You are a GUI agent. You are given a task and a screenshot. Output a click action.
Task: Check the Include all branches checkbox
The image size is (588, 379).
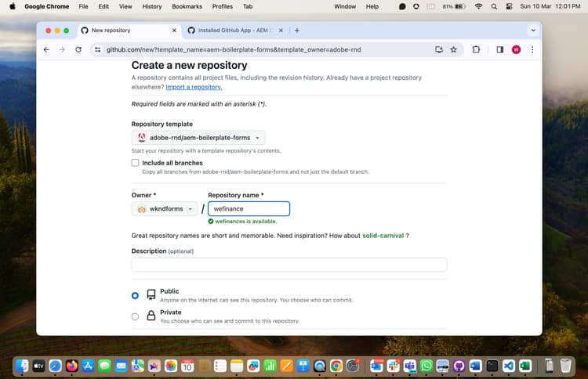click(135, 163)
